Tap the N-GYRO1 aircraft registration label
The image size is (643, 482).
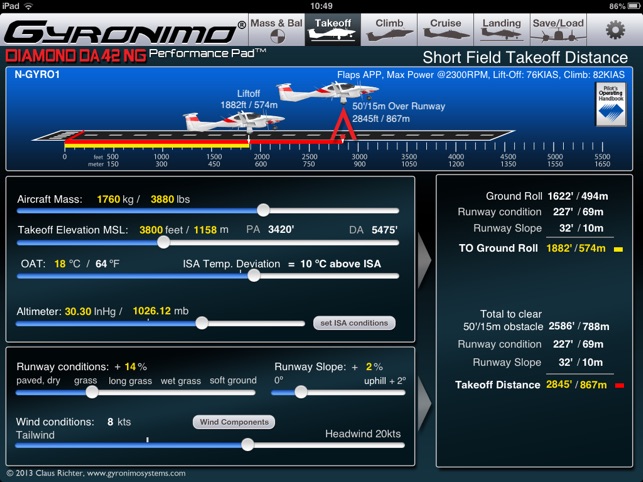point(37,75)
